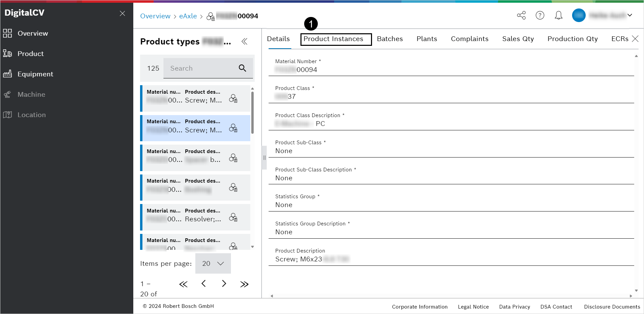Go to the last page using the double-arrow icon
This screenshot has width=644, height=314.
coord(244,284)
